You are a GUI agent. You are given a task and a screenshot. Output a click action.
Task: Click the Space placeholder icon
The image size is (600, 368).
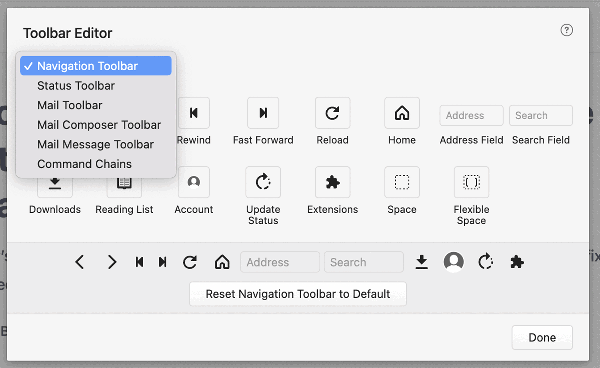[402, 182]
